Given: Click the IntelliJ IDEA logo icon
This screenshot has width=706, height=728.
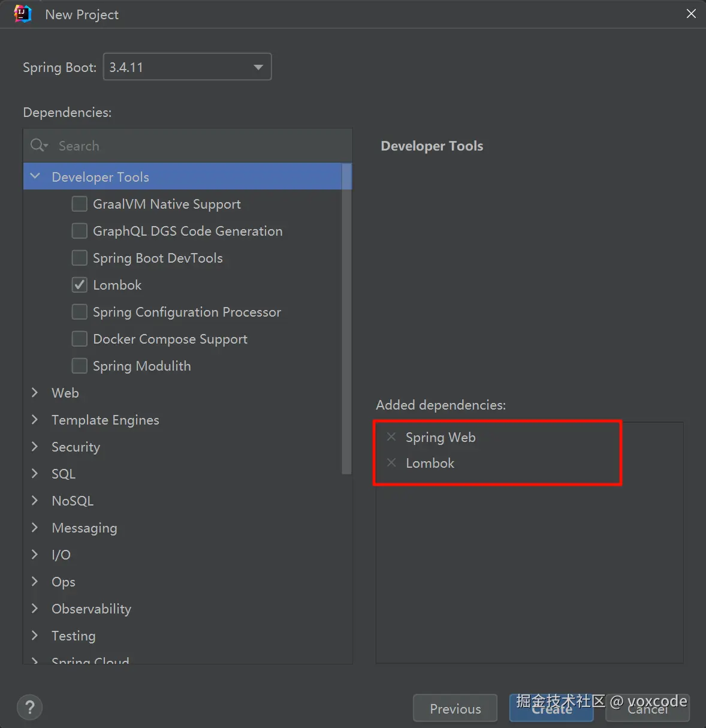Looking at the screenshot, I should [22, 14].
